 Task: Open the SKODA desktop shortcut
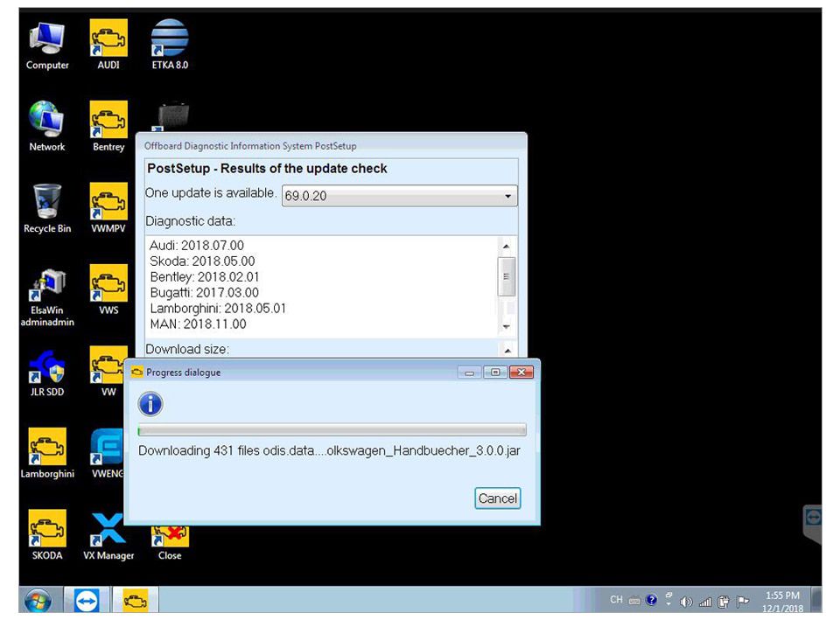(47, 534)
